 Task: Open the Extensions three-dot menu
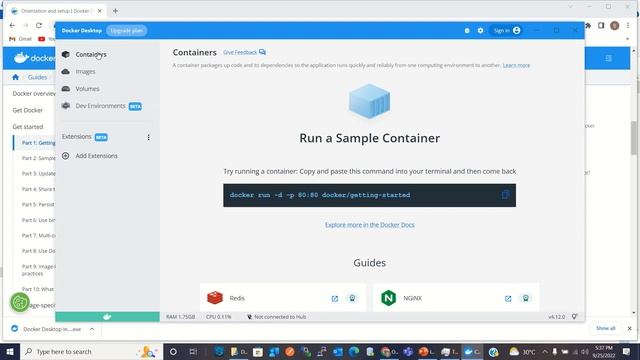[149, 137]
